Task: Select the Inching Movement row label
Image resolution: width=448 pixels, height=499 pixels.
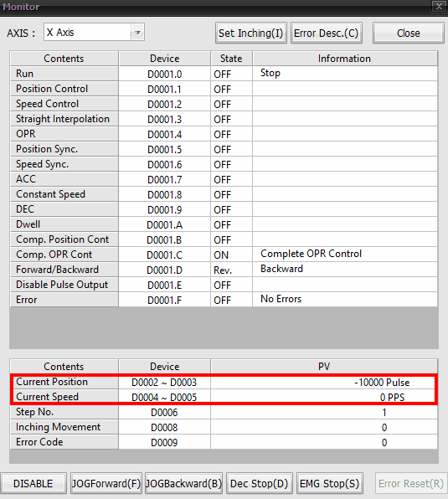Action: 64,427
